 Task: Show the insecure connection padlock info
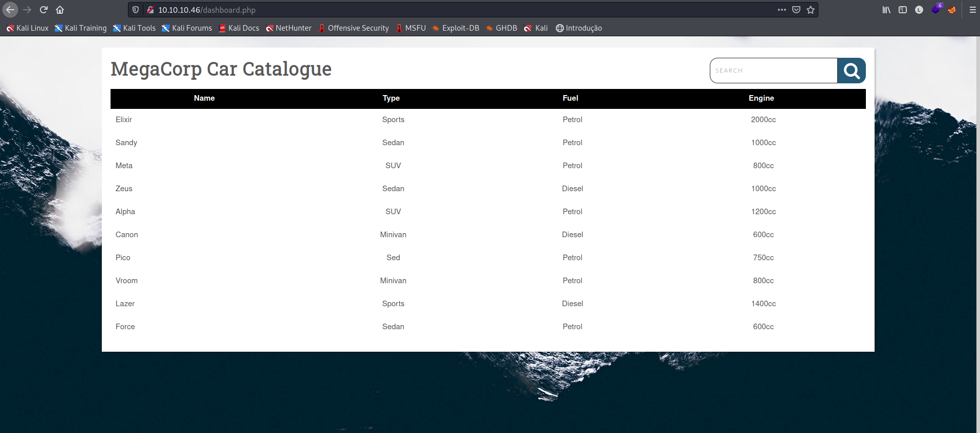click(150, 10)
